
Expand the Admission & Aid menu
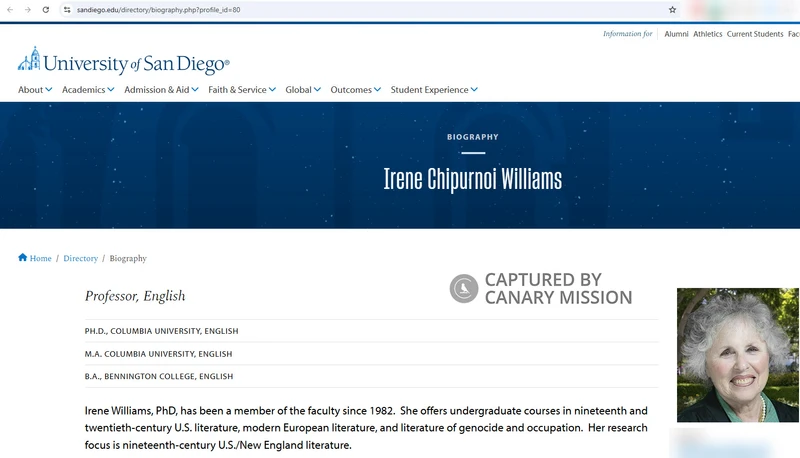pyautogui.click(x=161, y=90)
